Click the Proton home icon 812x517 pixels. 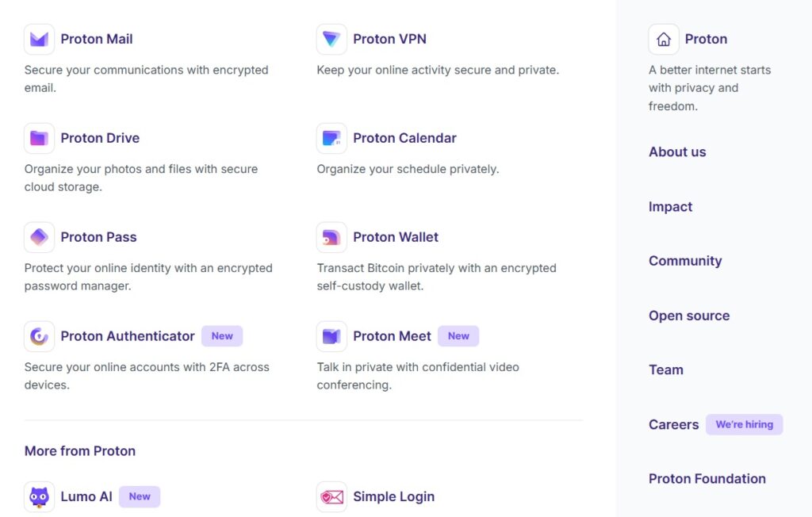664,39
